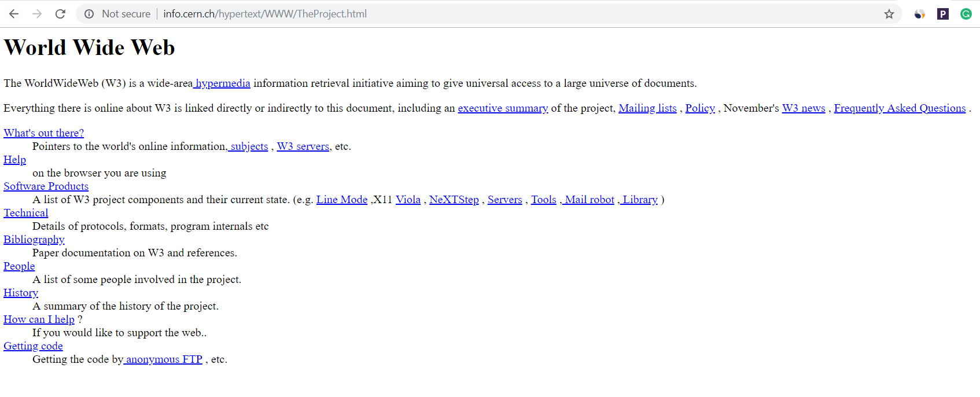Open the NeXTStep link
This screenshot has width=980, height=397.
(x=454, y=200)
